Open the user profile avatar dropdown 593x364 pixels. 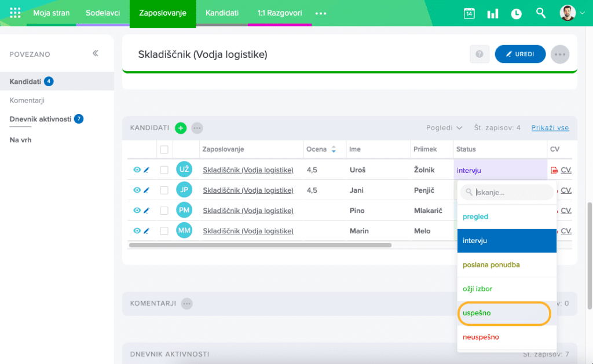[572, 13]
